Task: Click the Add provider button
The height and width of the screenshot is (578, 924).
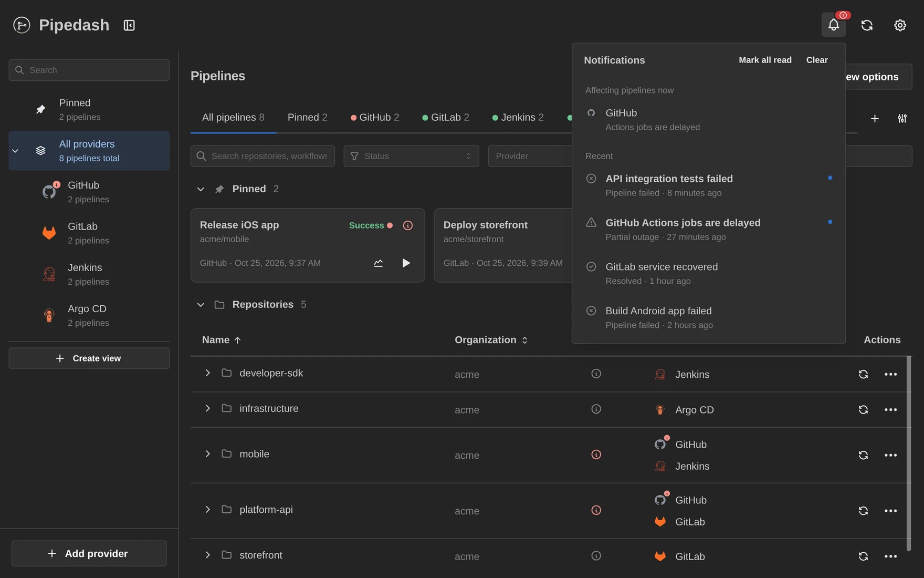Action: 89,553
